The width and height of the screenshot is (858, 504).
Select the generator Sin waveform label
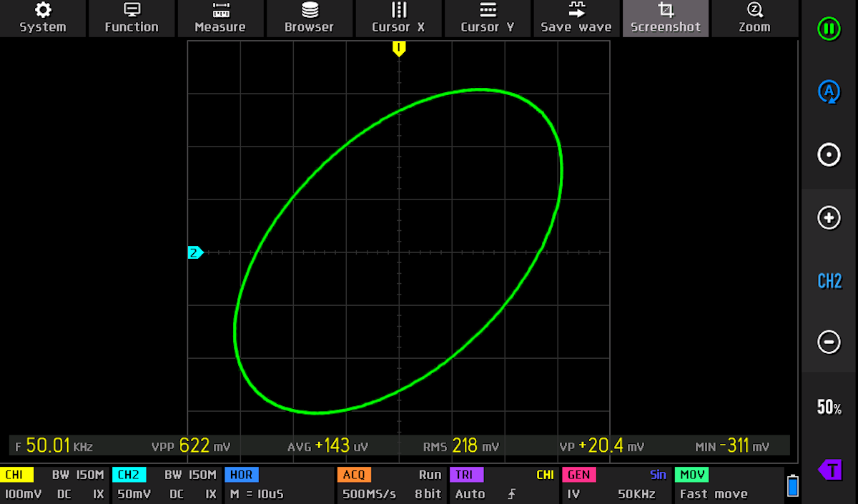[658, 475]
